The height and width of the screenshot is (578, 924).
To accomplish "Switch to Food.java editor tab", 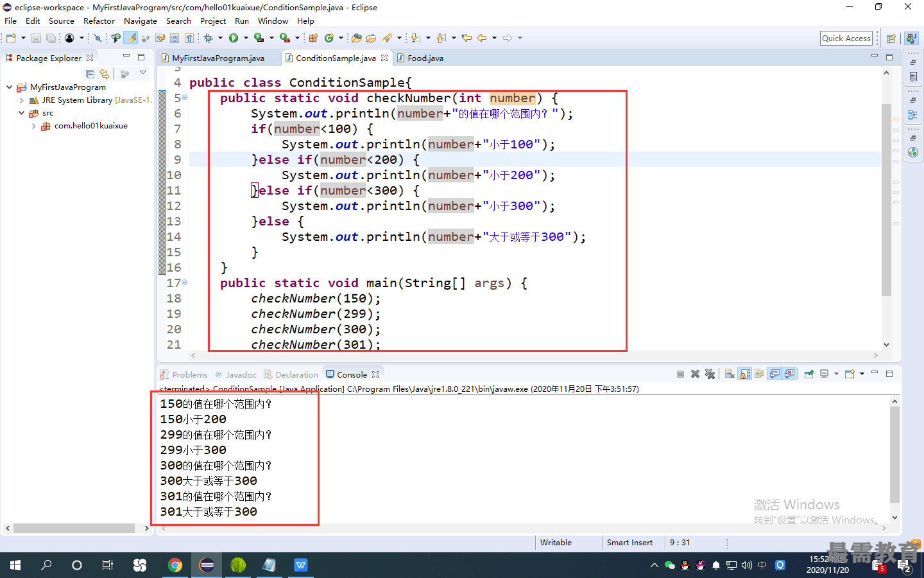I will point(425,58).
